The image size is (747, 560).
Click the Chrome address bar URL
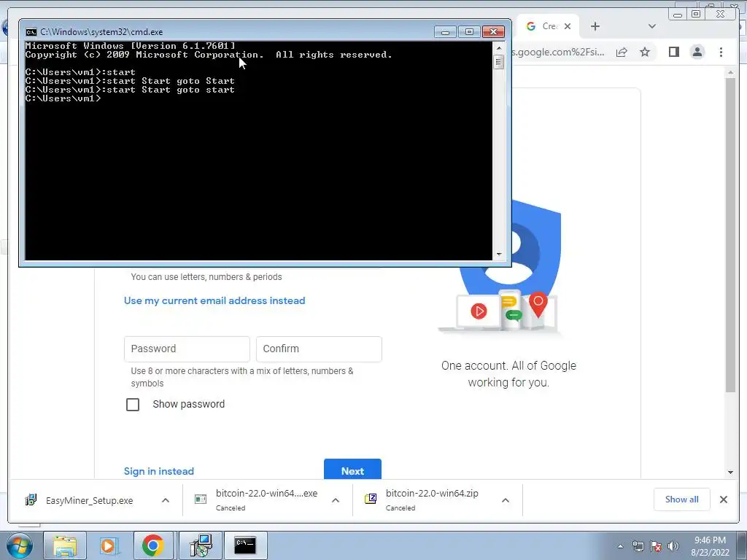tap(559, 52)
